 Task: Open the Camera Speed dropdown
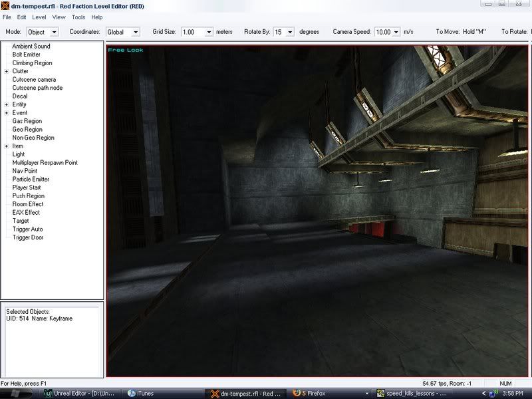click(x=396, y=32)
